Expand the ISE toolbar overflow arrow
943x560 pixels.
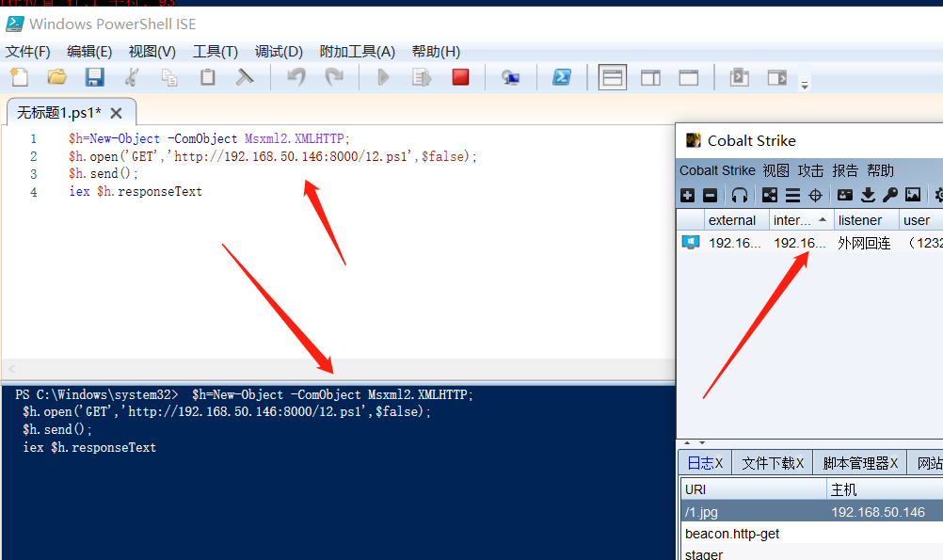(805, 85)
